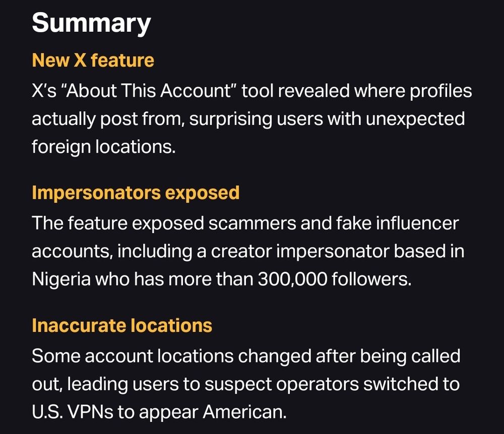
Task: Click the word 'Nigeria' in the paragraph
Action: click(x=61, y=278)
